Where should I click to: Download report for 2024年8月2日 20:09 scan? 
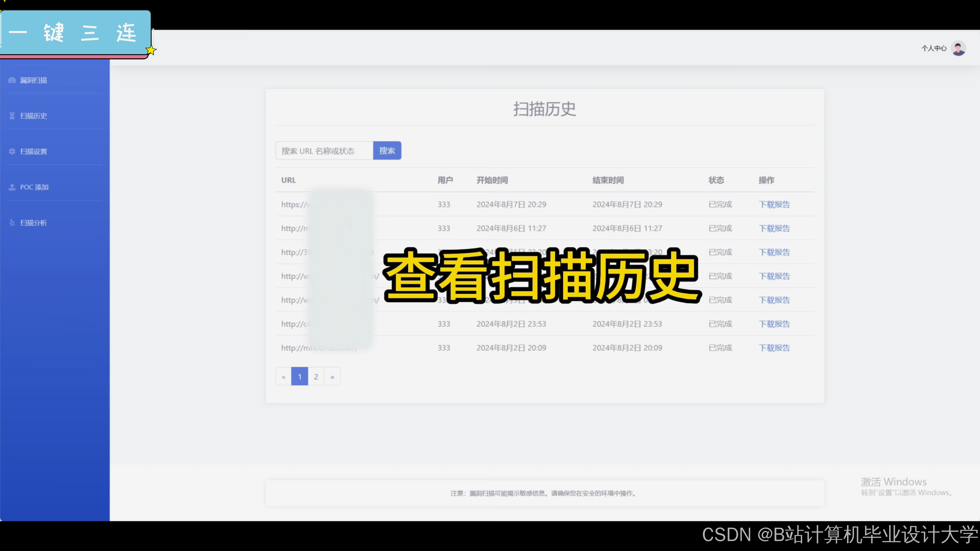click(x=774, y=348)
